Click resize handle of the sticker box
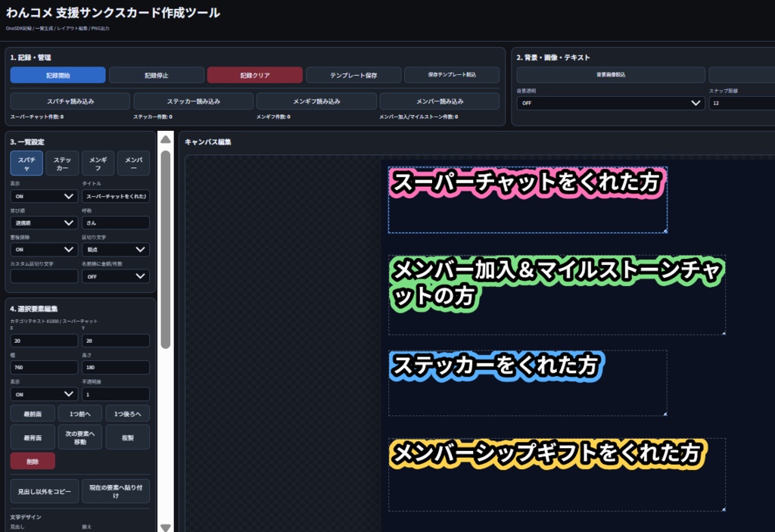The image size is (775, 532). click(665, 414)
